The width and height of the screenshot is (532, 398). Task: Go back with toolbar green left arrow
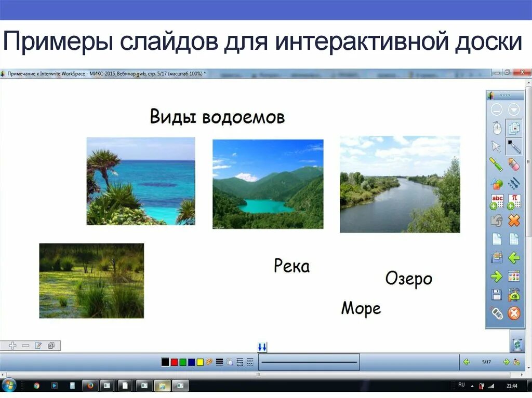click(514, 258)
